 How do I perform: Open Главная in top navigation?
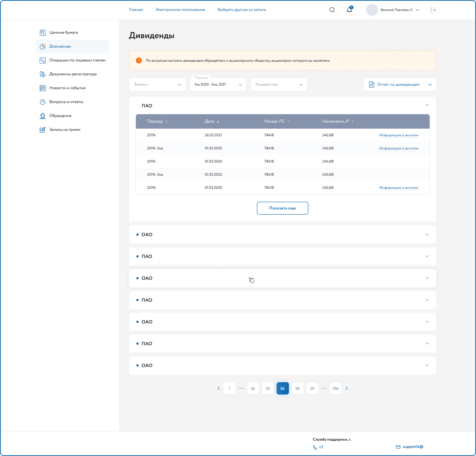coord(136,10)
